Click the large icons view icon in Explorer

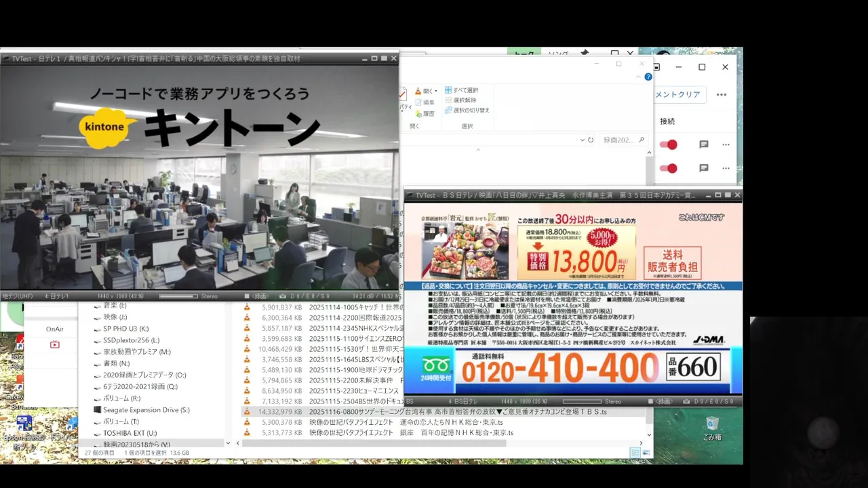tap(646, 452)
